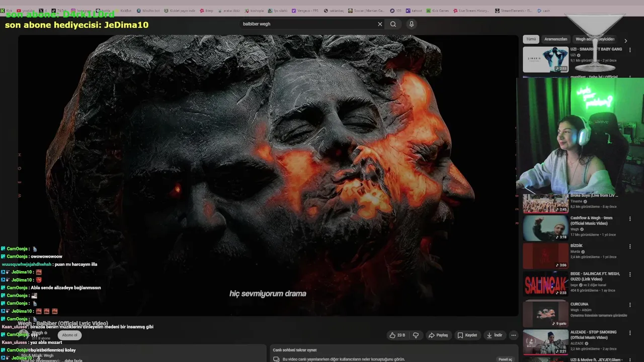This screenshot has width=644, height=362.
Task: Open options menu for ALIZADE - STOP SMOKING
Action: point(630,333)
